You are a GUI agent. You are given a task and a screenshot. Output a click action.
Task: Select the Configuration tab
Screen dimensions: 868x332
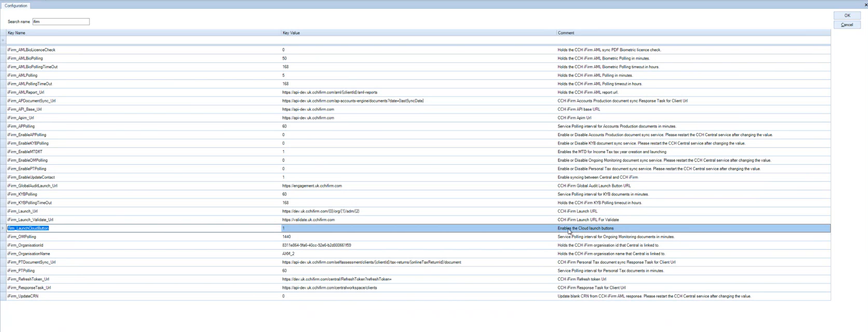click(16, 6)
